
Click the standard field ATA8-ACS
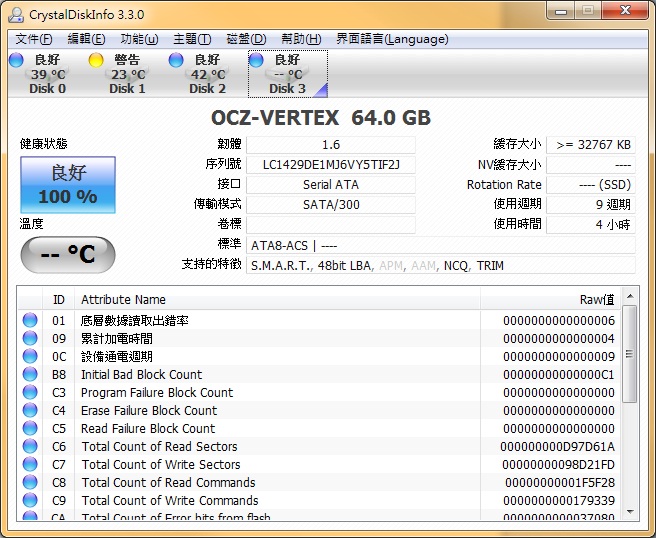(x=441, y=245)
